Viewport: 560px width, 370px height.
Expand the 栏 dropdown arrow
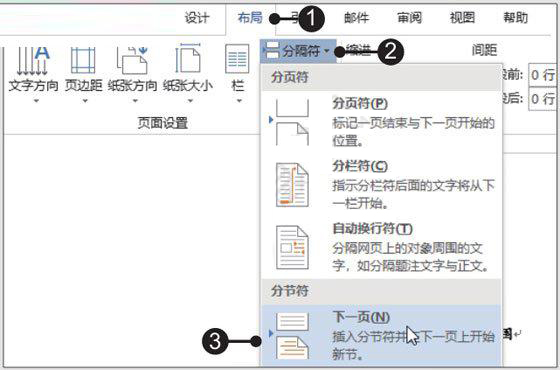(239, 101)
